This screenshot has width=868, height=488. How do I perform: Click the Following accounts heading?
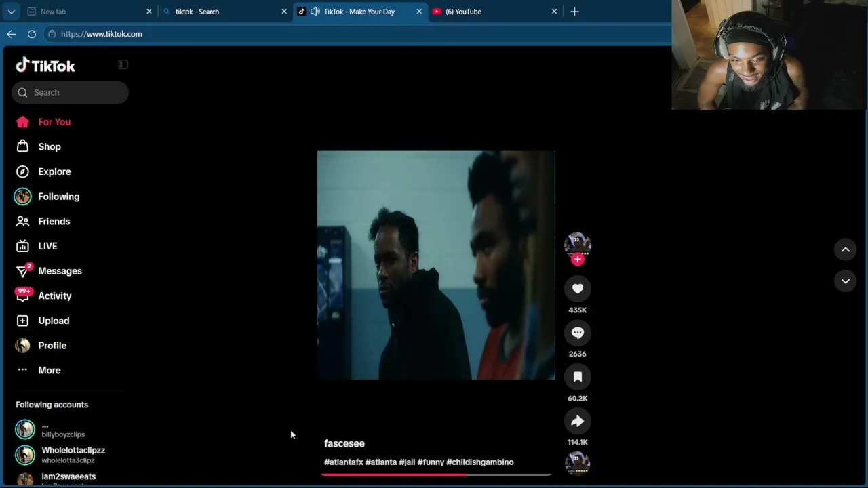coord(52,405)
